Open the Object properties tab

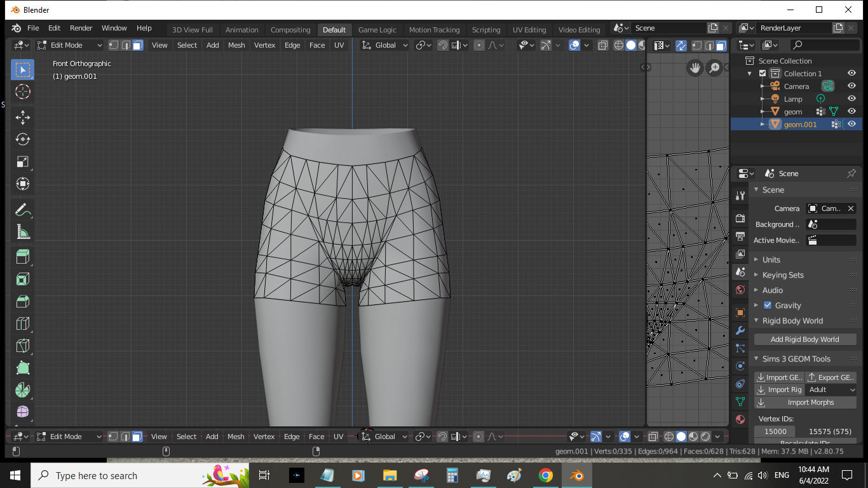(x=740, y=313)
